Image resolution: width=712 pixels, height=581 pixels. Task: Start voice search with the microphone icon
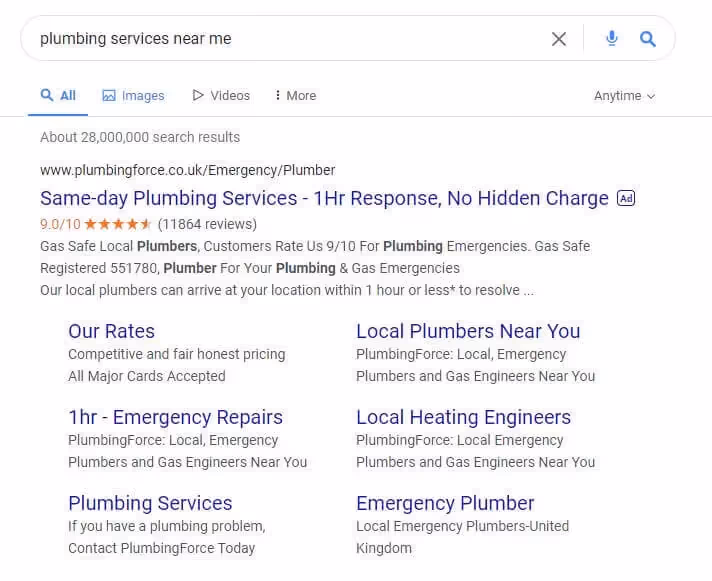pyautogui.click(x=612, y=39)
